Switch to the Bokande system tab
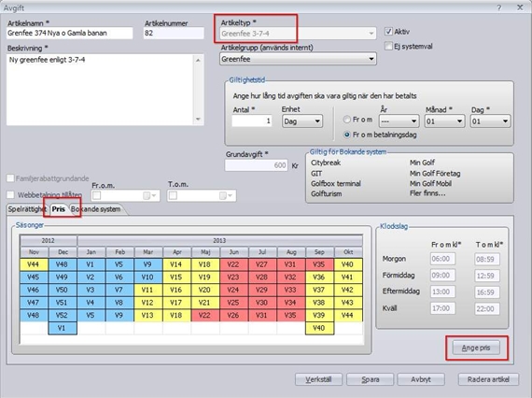 (96, 209)
